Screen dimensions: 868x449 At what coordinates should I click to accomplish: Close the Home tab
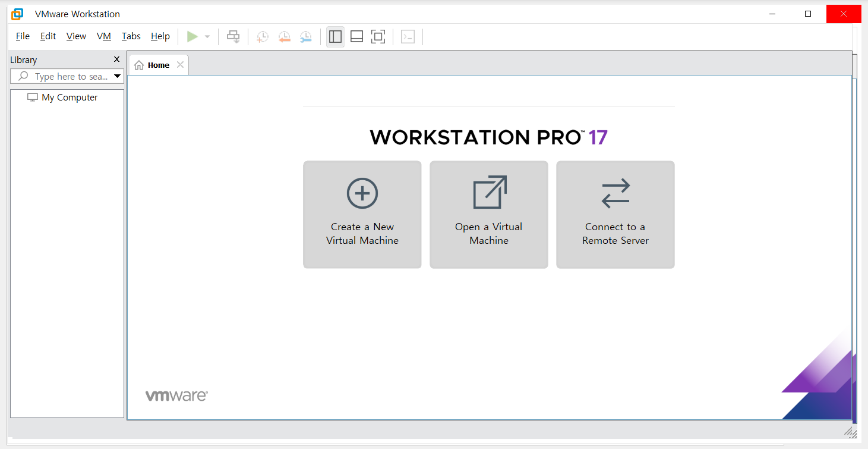[180, 65]
